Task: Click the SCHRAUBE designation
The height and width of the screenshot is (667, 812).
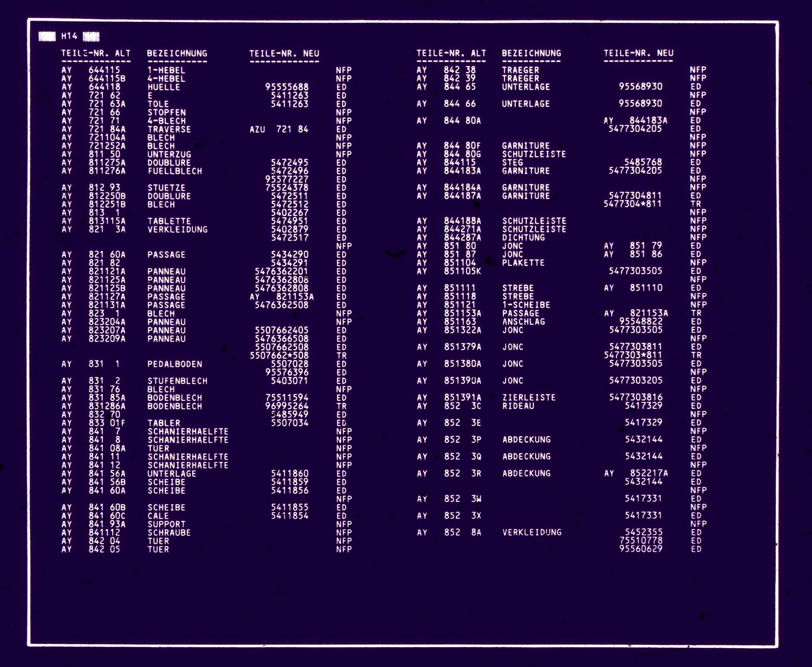Action: click(x=169, y=533)
